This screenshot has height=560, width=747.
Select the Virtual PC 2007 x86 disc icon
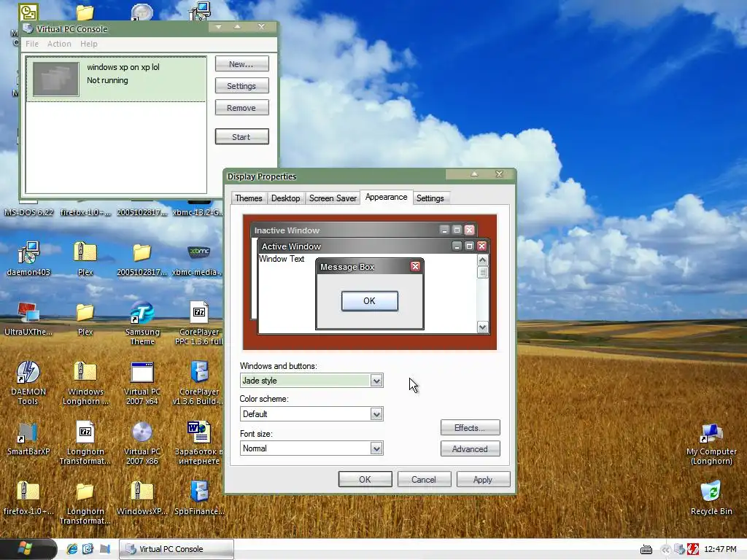(142, 432)
